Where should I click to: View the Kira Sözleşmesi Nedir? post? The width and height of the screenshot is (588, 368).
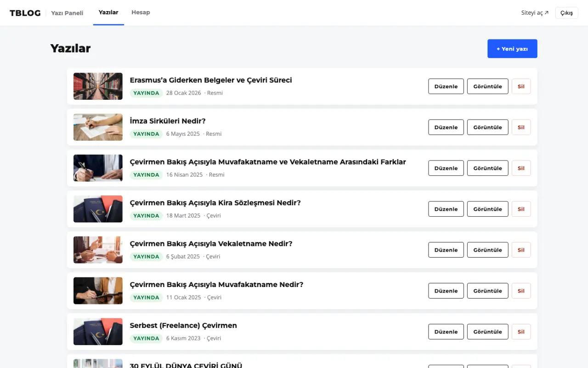click(488, 209)
